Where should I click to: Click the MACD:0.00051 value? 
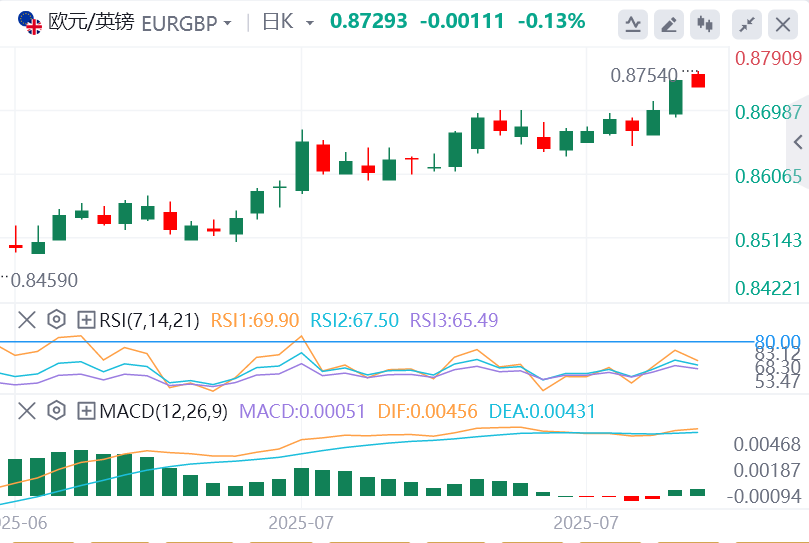[302, 411]
